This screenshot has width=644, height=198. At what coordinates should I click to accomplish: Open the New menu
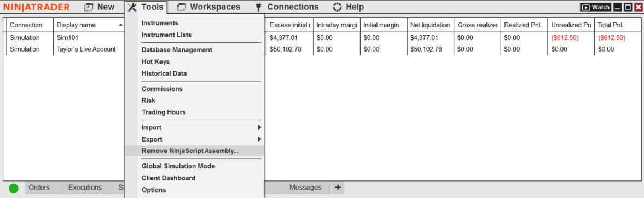tap(100, 7)
